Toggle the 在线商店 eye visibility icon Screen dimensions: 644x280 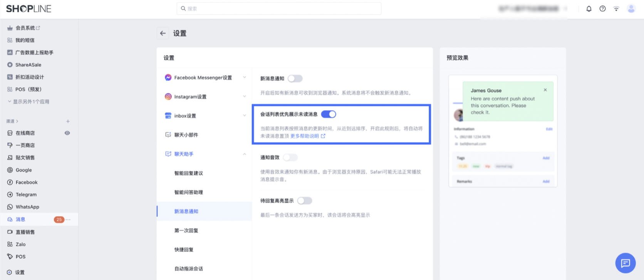(x=67, y=133)
